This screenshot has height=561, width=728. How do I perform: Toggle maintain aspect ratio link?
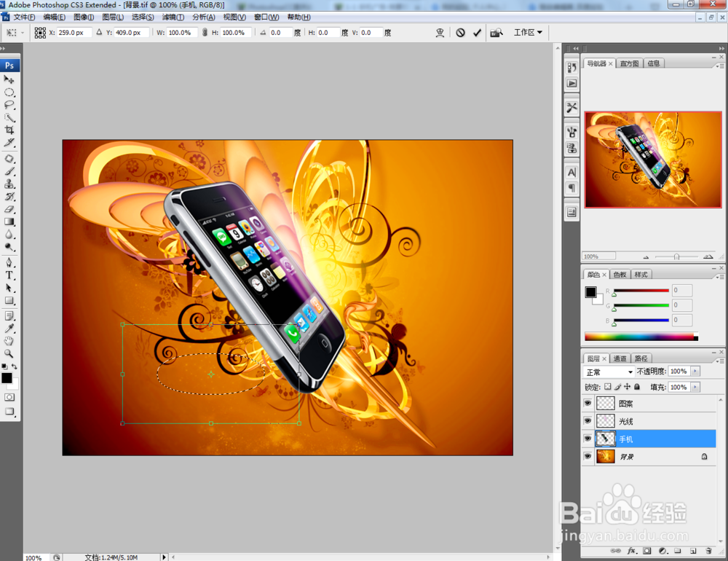205,33
